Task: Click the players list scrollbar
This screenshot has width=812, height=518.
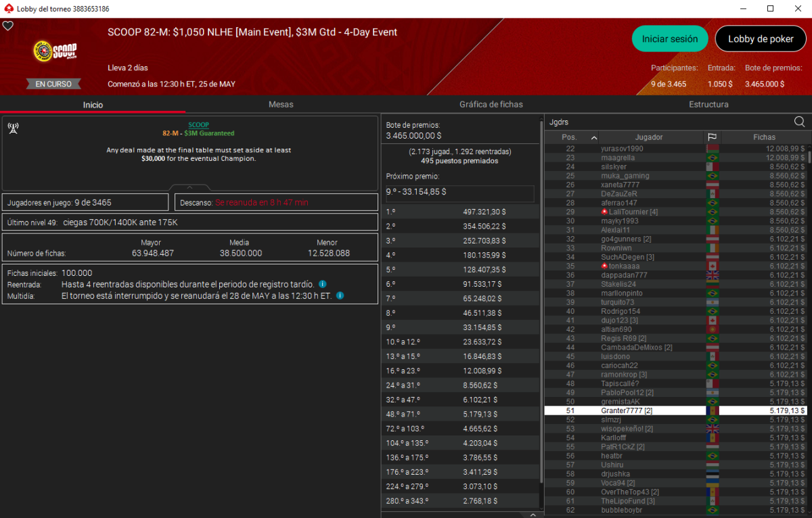Action: (x=809, y=158)
